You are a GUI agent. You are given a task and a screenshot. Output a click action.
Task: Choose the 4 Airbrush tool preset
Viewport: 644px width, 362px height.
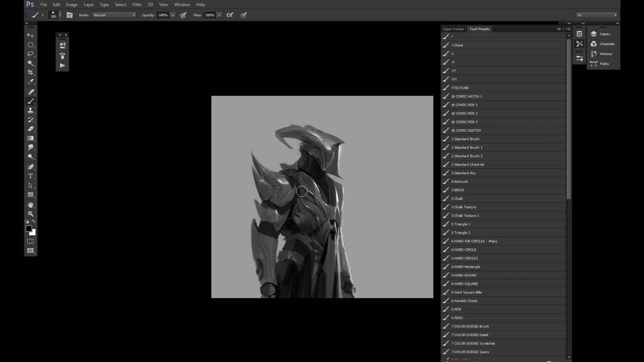click(460, 182)
